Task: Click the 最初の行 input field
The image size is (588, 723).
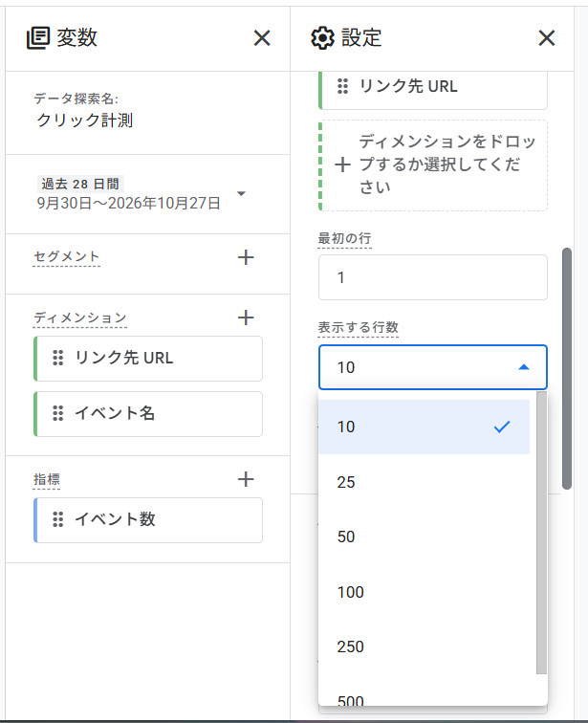Action: point(433,277)
